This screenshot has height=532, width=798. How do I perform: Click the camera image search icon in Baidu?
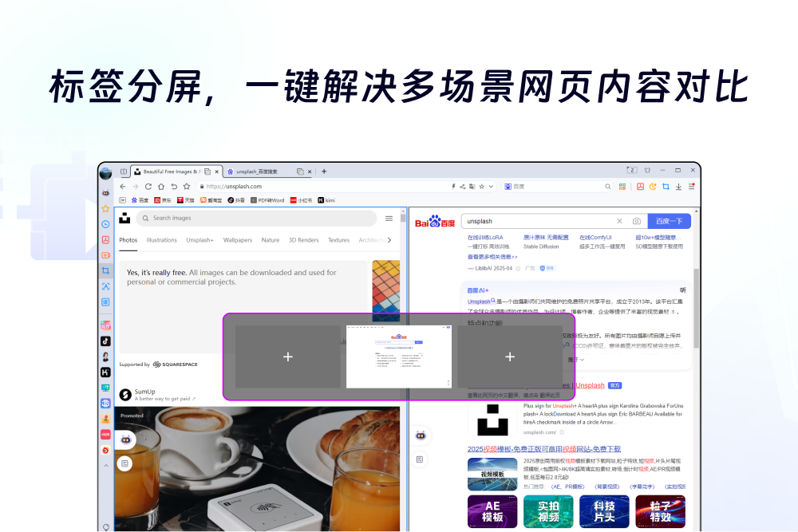pyautogui.click(x=636, y=221)
